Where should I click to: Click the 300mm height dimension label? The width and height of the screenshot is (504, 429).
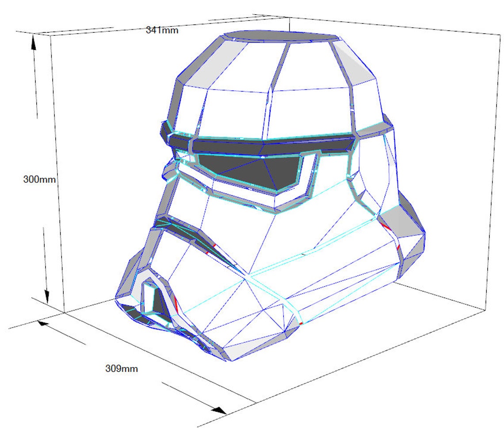coord(39,180)
